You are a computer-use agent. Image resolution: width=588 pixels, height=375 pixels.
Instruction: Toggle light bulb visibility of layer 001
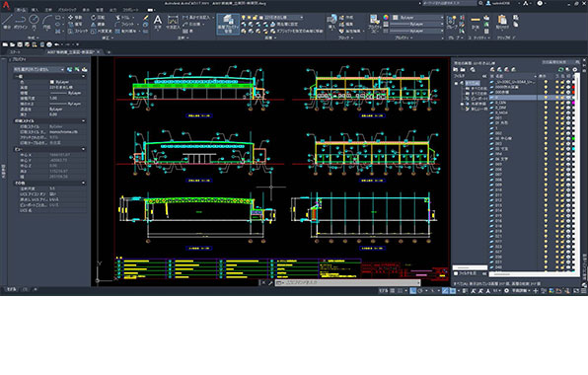tap(546, 117)
